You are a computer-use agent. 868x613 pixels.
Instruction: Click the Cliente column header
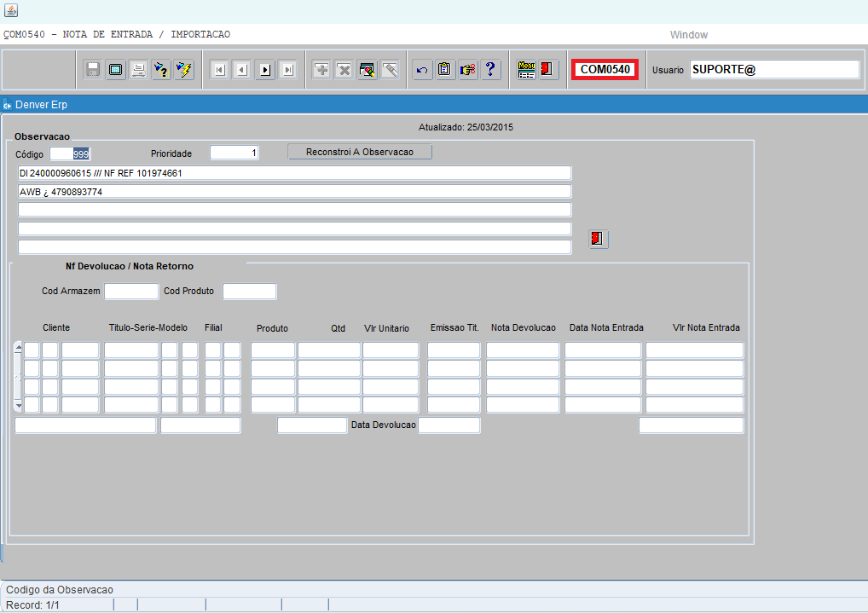click(56, 328)
